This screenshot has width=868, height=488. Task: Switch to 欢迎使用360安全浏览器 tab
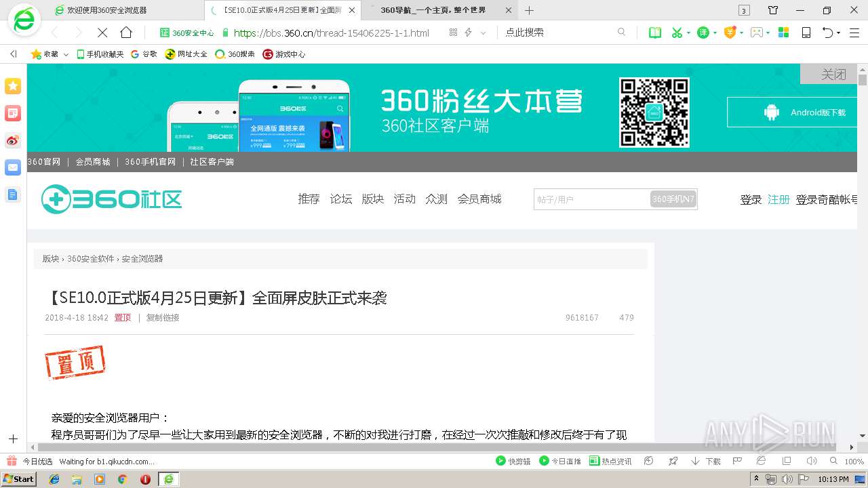(x=108, y=10)
